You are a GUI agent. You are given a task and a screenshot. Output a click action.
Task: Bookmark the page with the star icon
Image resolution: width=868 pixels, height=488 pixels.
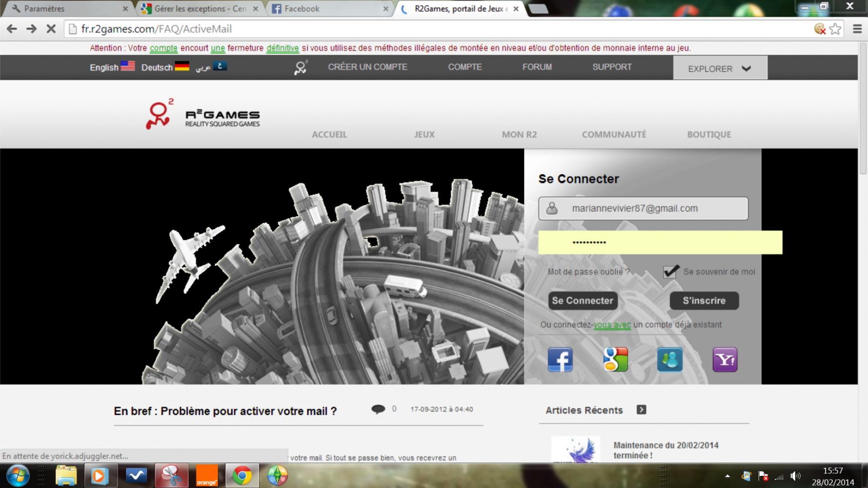pyautogui.click(x=835, y=29)
